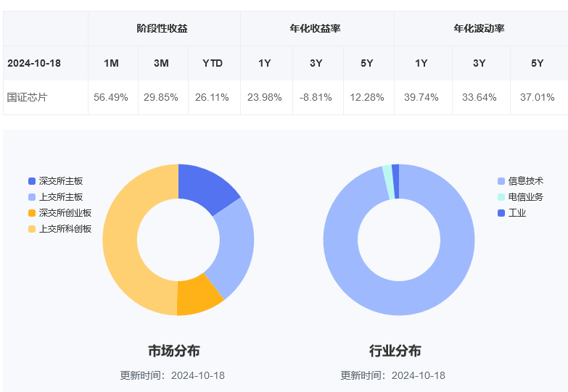
Task: Toggle 电信业务 legend swatch
Action: 501,197
